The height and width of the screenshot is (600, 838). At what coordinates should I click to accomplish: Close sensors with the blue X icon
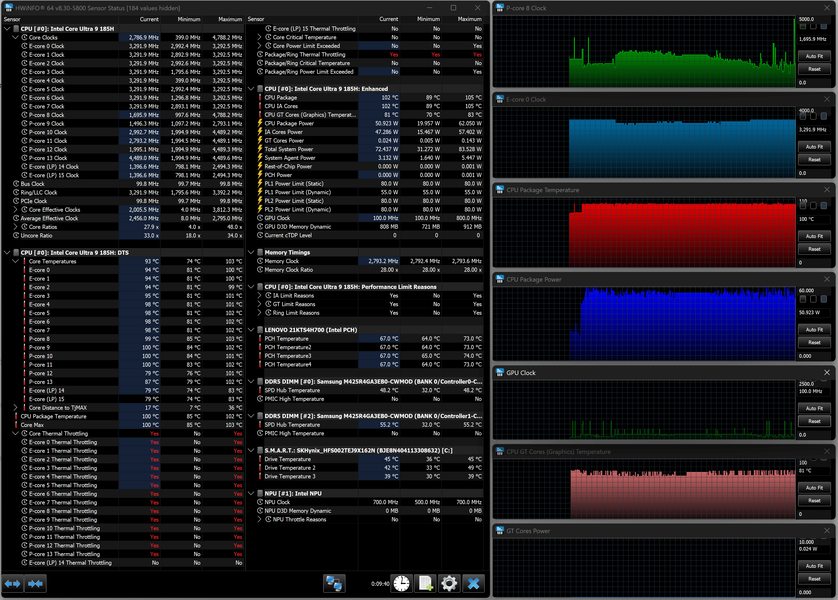474,583
